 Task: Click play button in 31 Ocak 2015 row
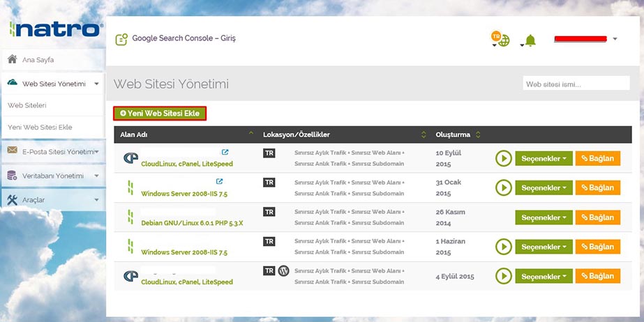[x=504, y=188]
